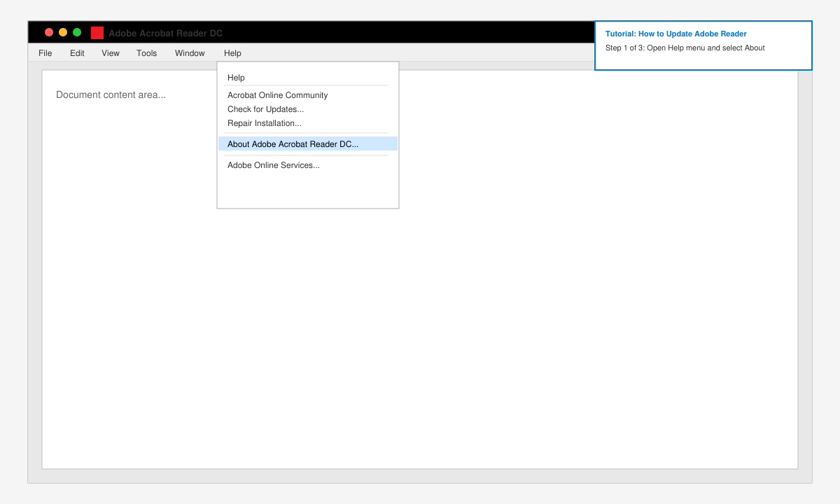Viewport: 840px width, 504px height.
Task: Click the Adobe Acrobat Reader DC window title
Action: (165, 34)
